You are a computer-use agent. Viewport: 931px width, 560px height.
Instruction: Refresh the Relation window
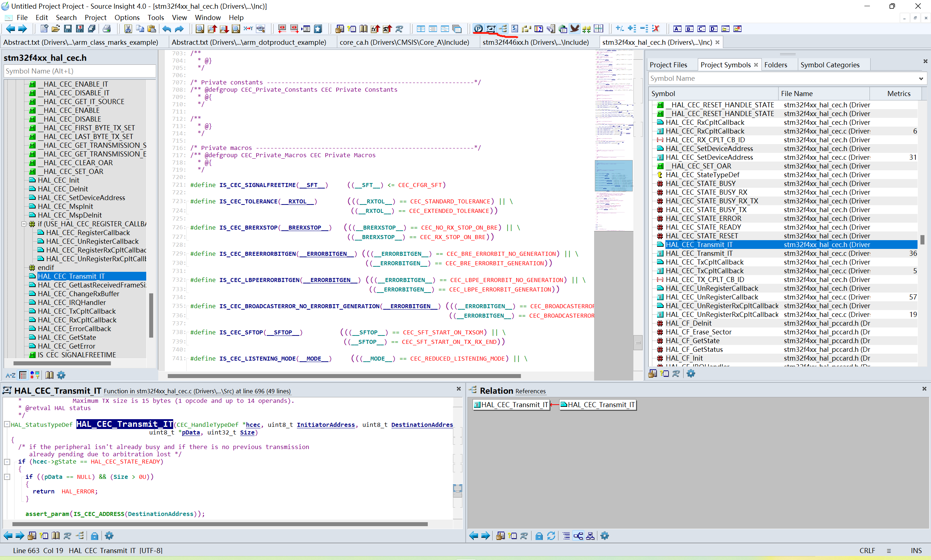coord(551,536)
